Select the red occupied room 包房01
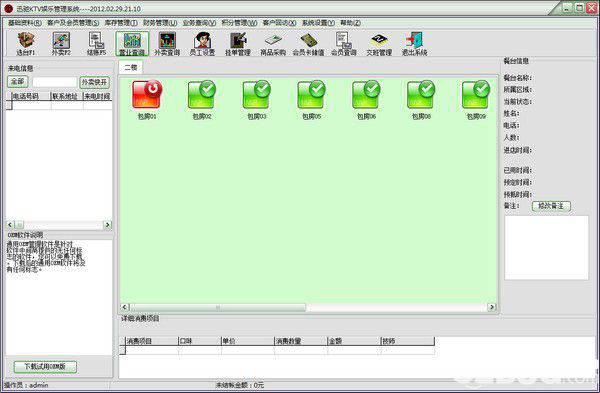This screenshot has width=600, height=393. coord(147,99)
